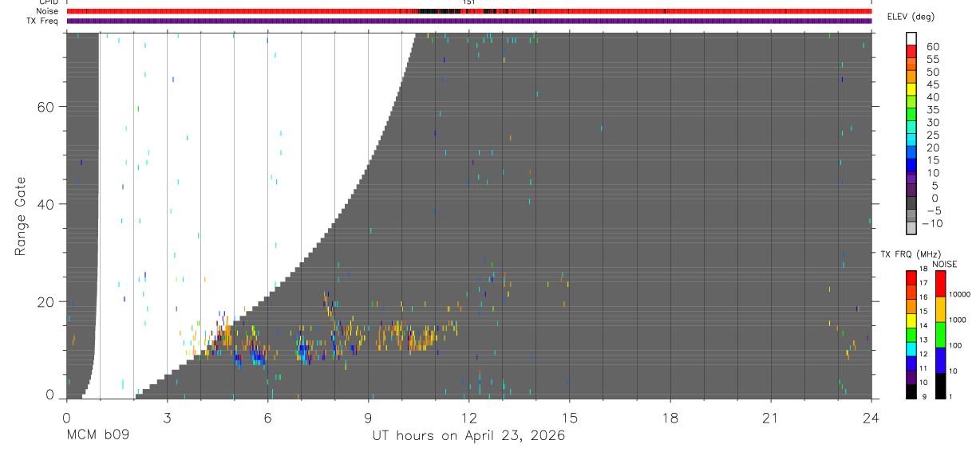Click the light grey bottom ELEV colorbar segment
This screenshot has height=452, width=980.
tap(911, 228)
